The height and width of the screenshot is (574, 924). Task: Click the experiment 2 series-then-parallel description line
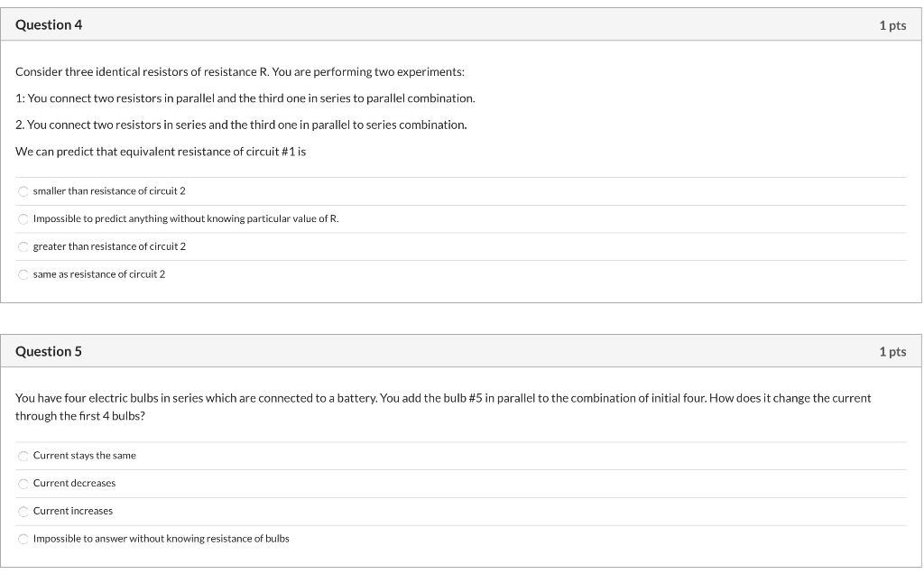241,125
